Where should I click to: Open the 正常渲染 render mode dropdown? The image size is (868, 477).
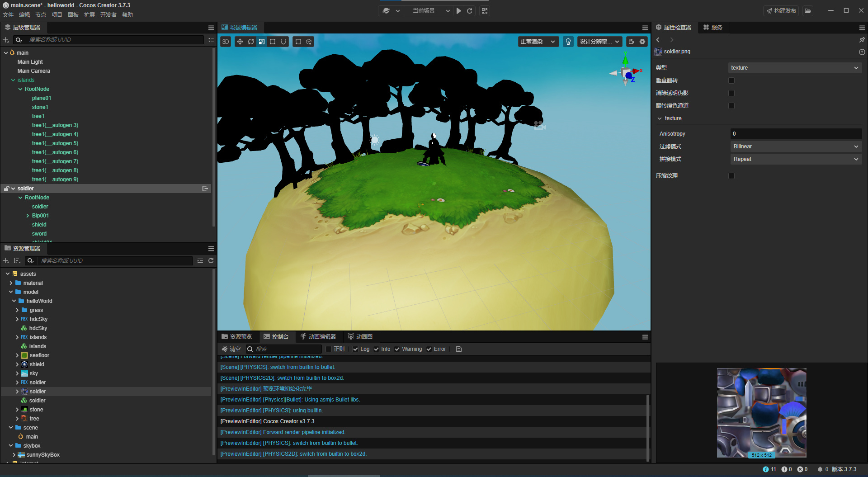[538, 42]
